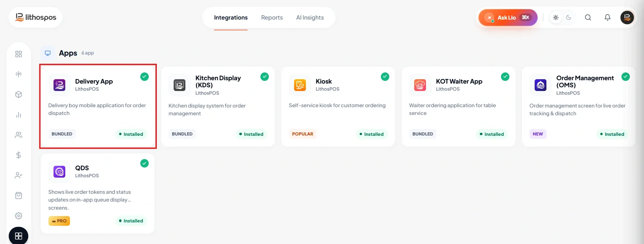Image resolution: width=644 pixels, height=244 pixels.
Task: Open the dollar sign sidebar icon
Action: pyautogui.click(x=19, y=155)
